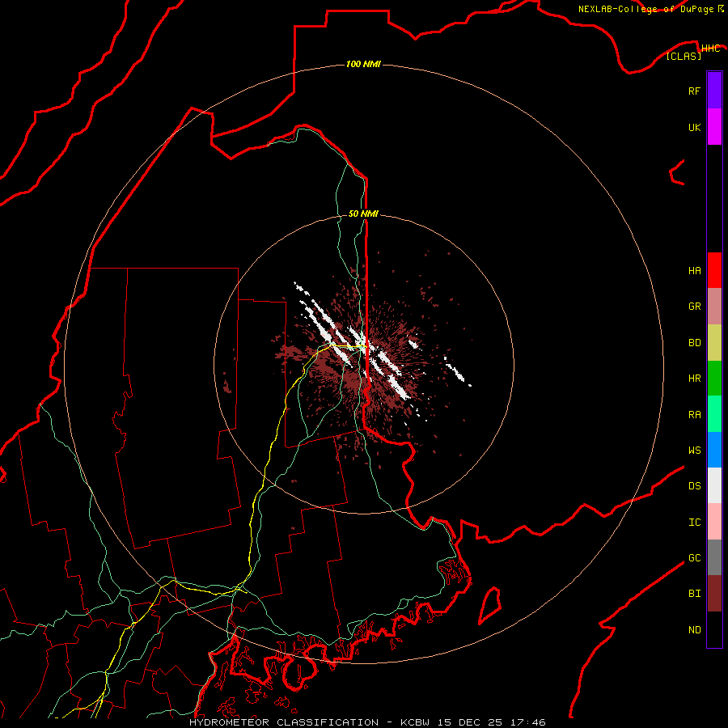Click the BD legend label
The image size is (728, 728).
[694, 343]
